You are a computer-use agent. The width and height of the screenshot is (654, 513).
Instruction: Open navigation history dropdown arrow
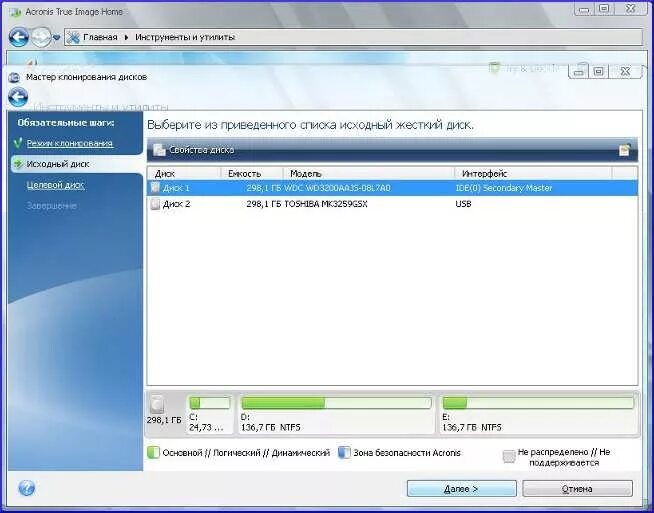point(57,38)
